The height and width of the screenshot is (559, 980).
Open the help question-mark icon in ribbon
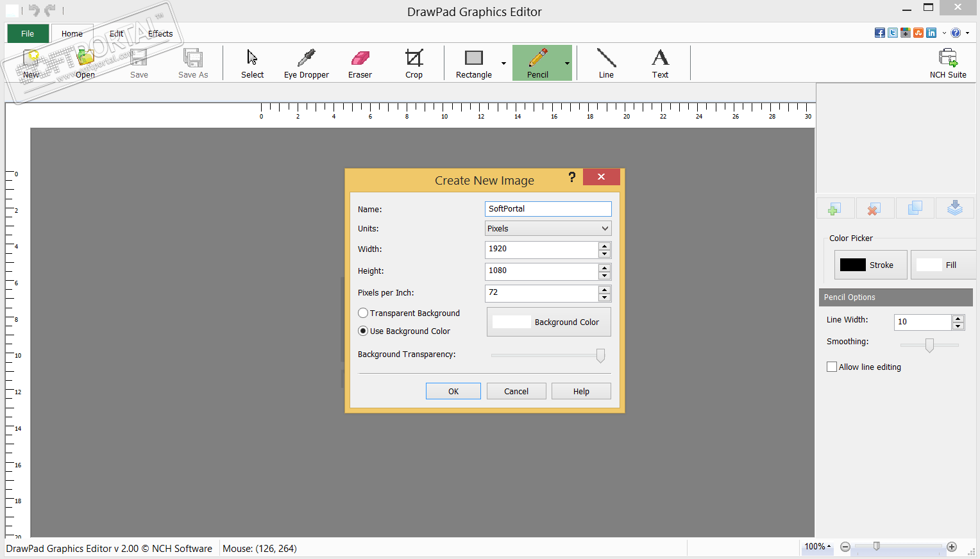pyautogui.click(x=956, y=33)
